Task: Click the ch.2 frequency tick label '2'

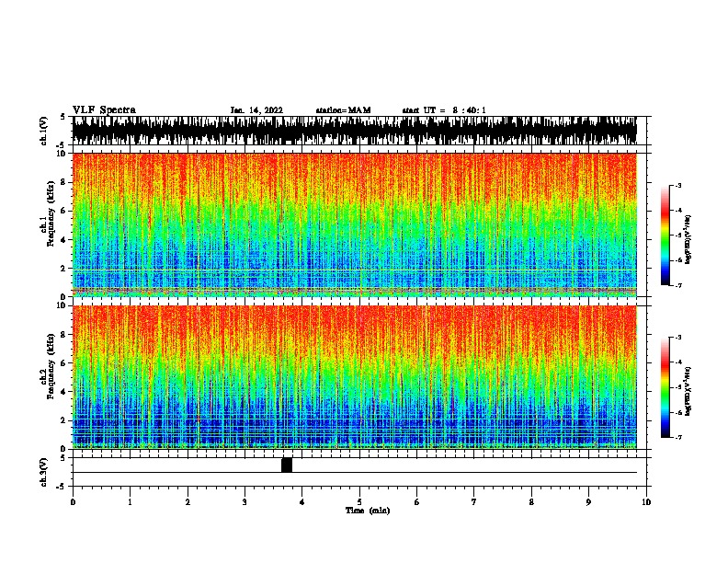Action: 64,420
